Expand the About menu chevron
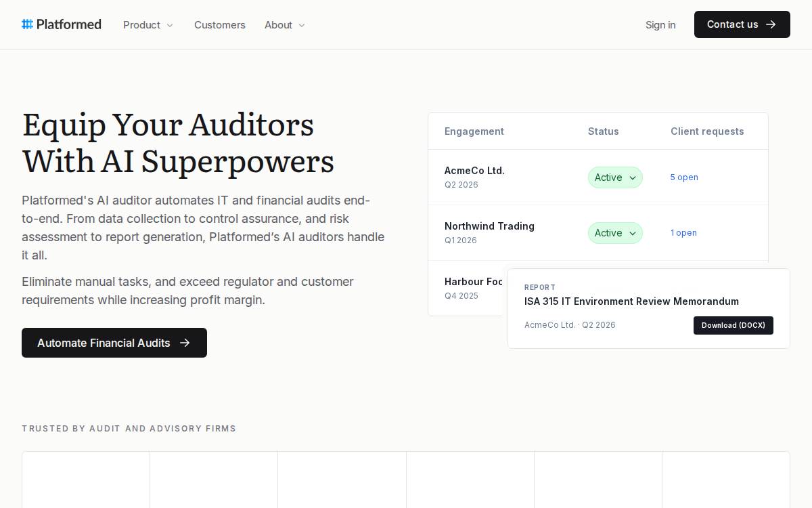Image resolution: width=812 pixels, height=508 pixels. point(302,25)
